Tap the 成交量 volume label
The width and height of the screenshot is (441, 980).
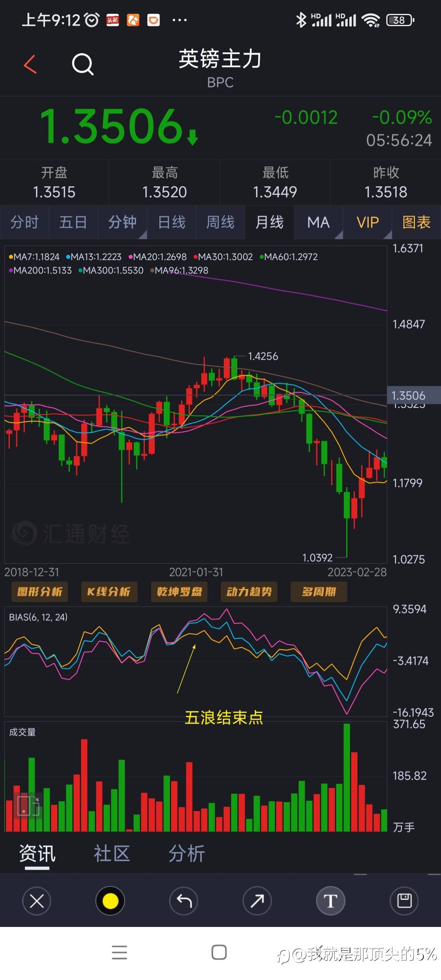(22, 732)
